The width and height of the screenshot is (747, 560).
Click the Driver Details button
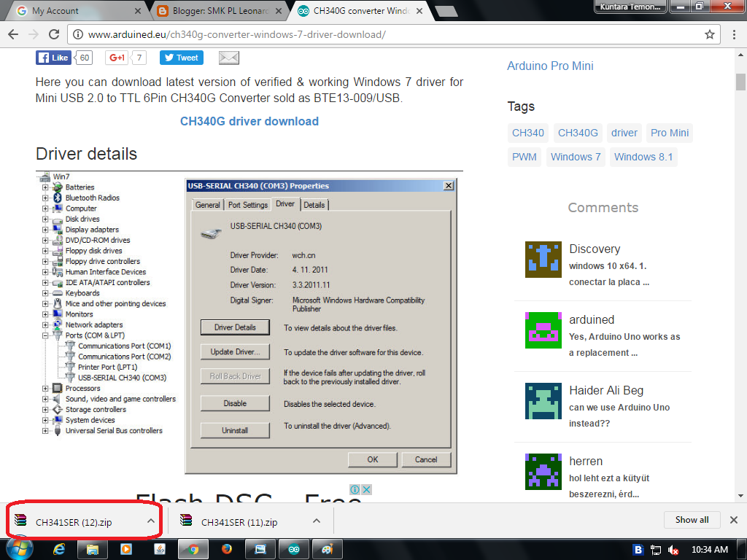pos(235,327)
